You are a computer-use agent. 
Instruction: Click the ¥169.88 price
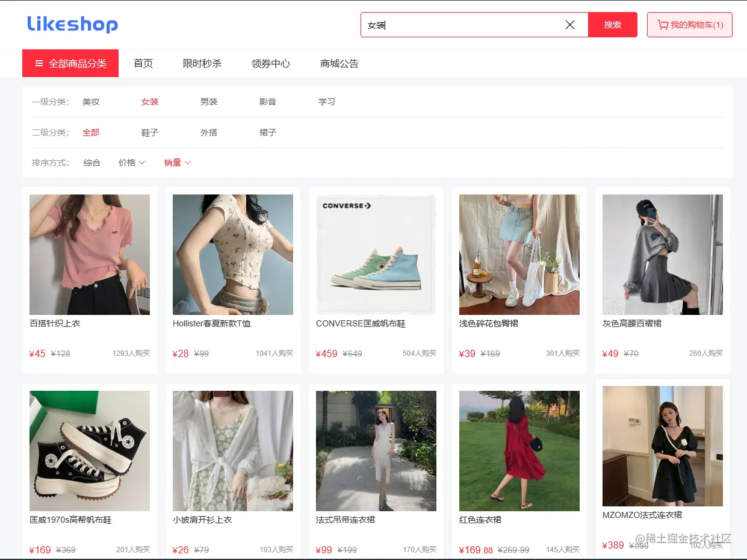point(476,550)
